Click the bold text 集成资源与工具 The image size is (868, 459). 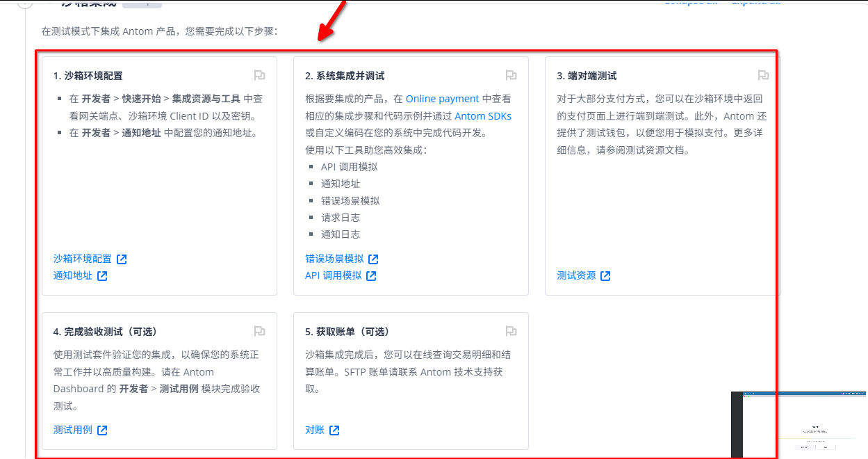click(206, 99)
